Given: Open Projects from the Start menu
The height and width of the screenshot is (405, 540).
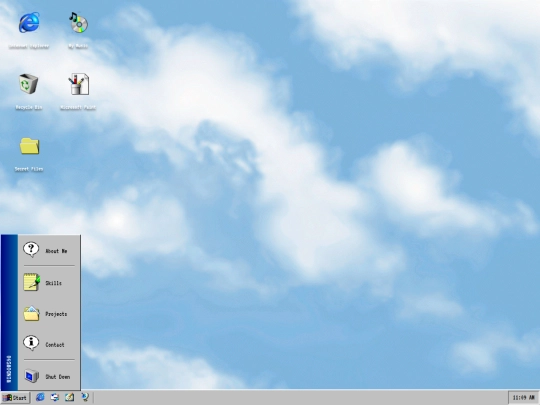Looking at the screenshot, I should pos(49,313).
